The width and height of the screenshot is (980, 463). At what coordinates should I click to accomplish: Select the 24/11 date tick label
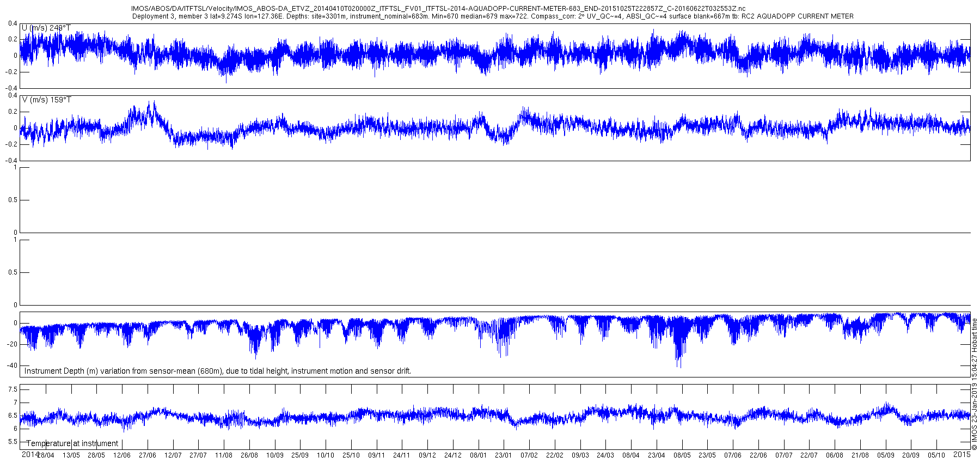tap(402, 455)
